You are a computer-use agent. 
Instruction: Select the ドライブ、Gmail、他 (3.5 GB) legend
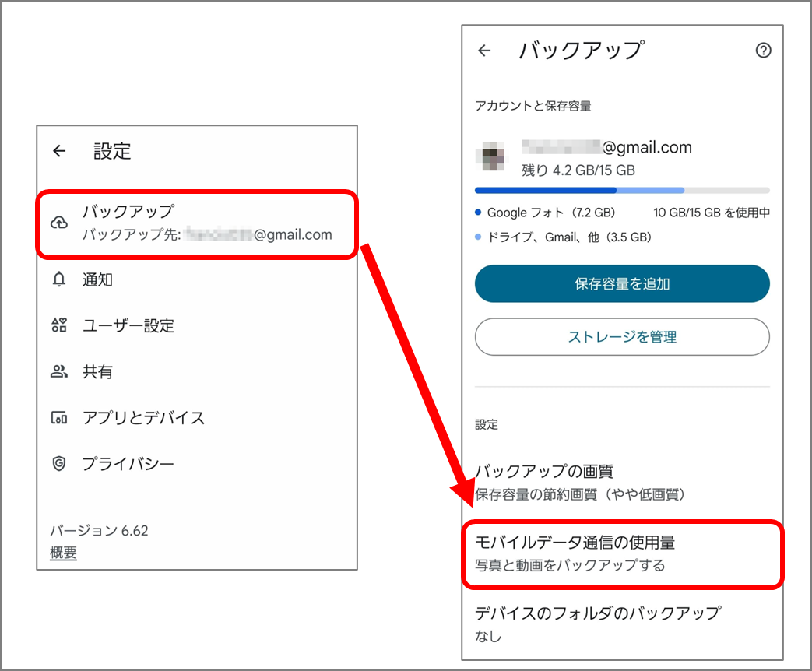(x=563, y=237)
